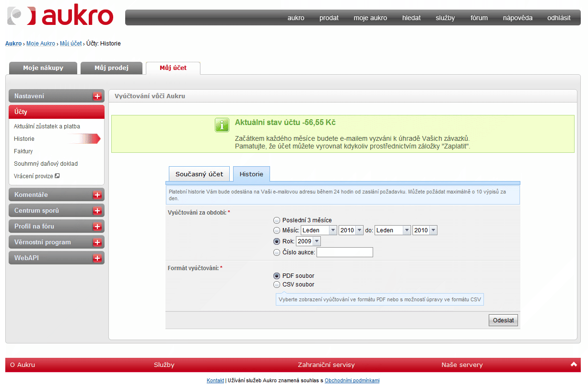The width and height of the screenshot is (588, 388).
Task: Open nápověda in the top menu
Action: pyautogui.click(x=517, y=18)
